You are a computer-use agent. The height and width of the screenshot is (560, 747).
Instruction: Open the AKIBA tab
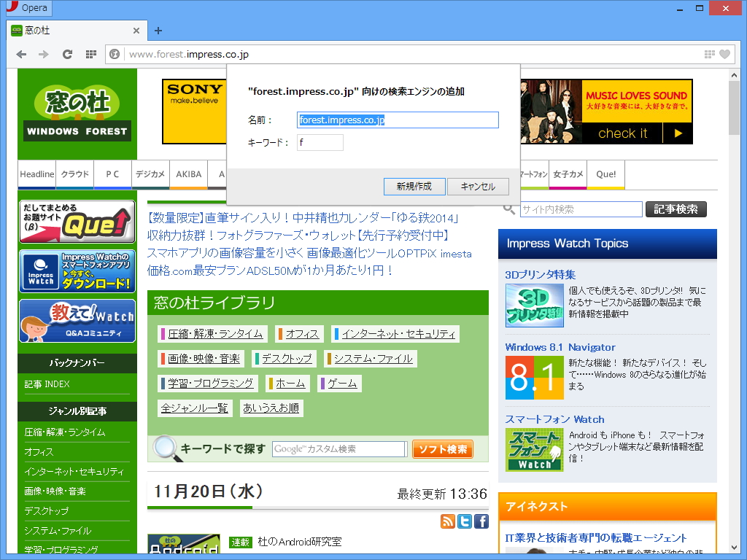click(188, 174)
